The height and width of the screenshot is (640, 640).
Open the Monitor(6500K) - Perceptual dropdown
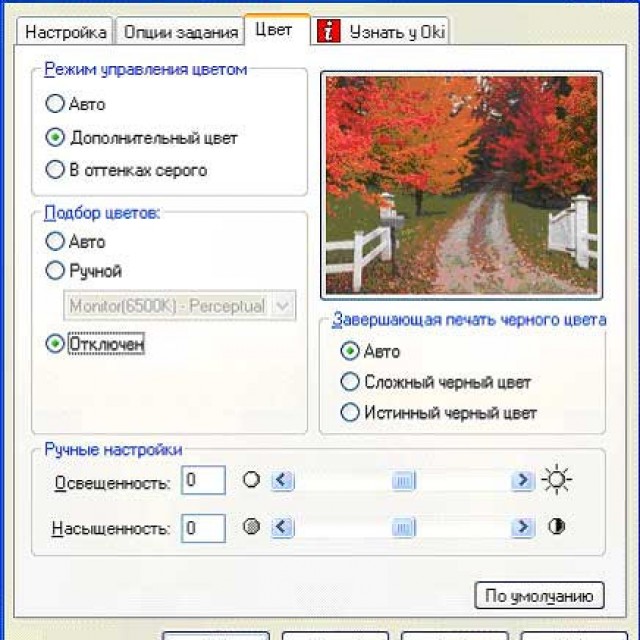283,305
